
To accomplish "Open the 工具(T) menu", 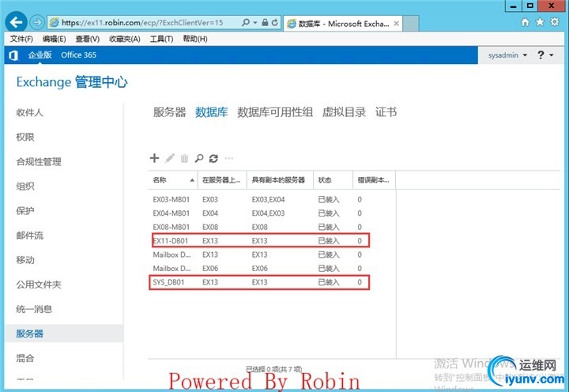I will 161,39.
